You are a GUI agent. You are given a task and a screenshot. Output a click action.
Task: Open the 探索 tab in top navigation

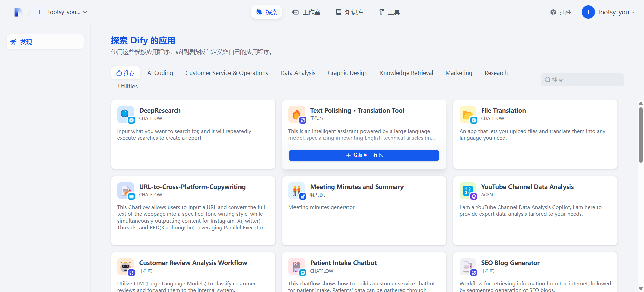coord(266,12)
